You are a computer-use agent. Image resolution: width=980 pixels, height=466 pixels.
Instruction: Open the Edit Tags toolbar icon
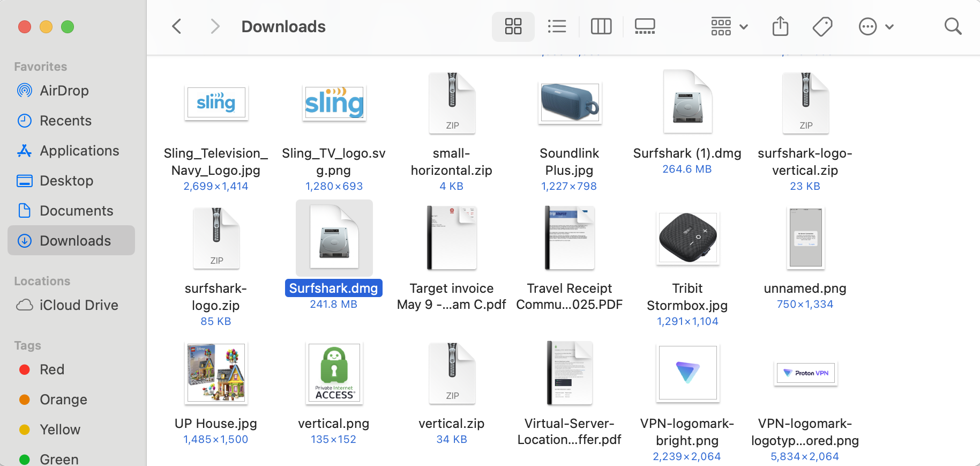(822, 26)
